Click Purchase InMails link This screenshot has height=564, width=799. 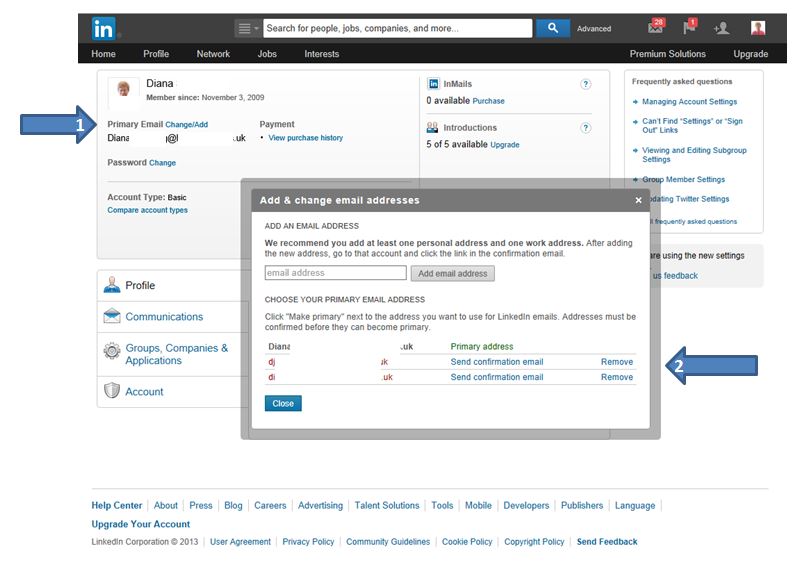[x=488, y=101]
